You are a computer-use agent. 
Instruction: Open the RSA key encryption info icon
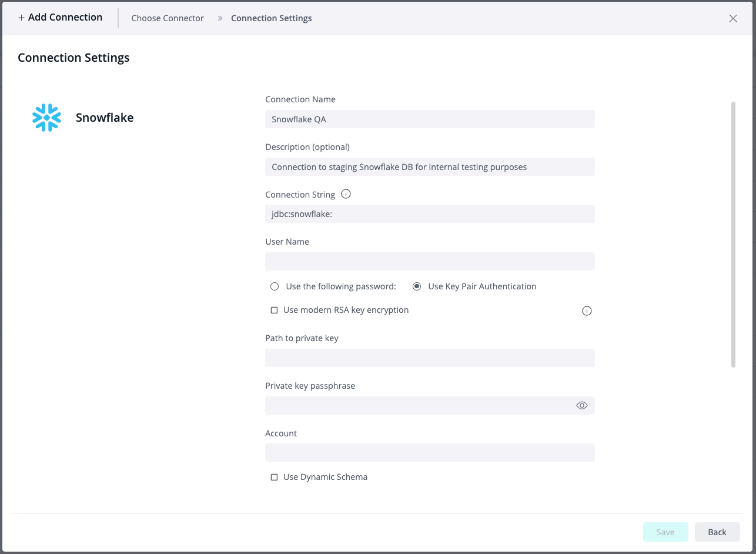tap(587, 311)
